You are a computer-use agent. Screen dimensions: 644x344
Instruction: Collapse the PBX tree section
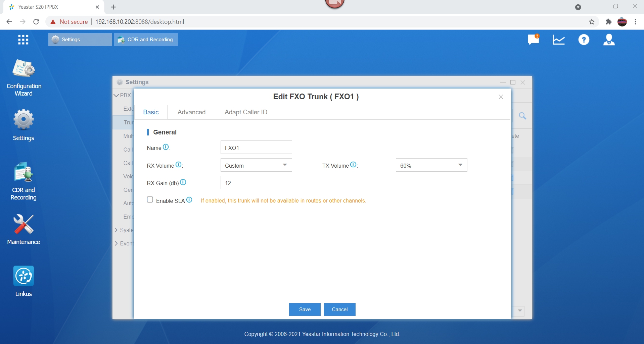click(x=117, y=95)
